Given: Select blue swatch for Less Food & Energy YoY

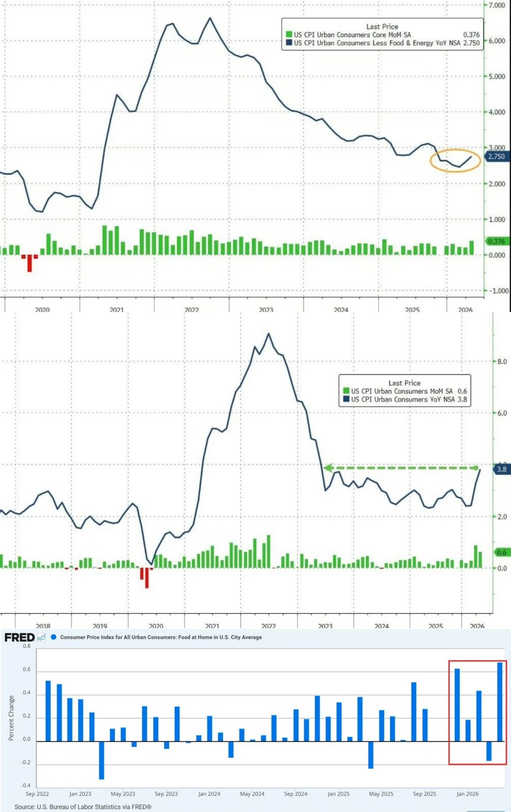Looking at the screenshot, I should click(289, 43).
